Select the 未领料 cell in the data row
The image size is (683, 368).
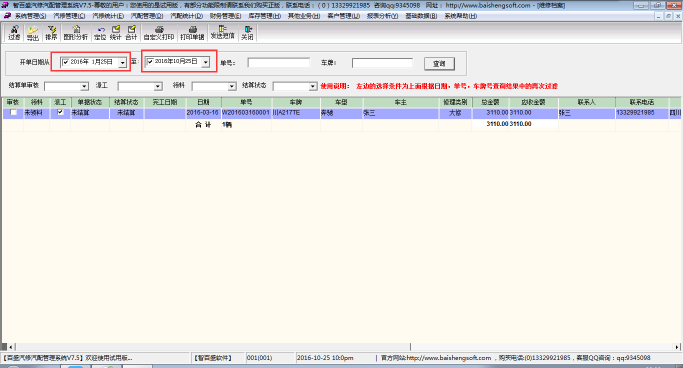tap(37, 113)
